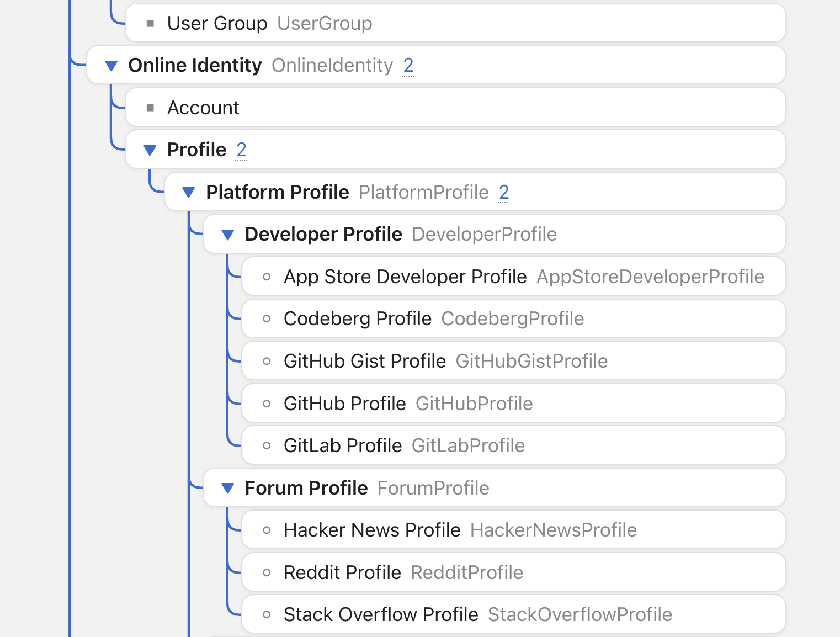
Task: Collapse the Platform Profile node
Action: pos(189,193)
